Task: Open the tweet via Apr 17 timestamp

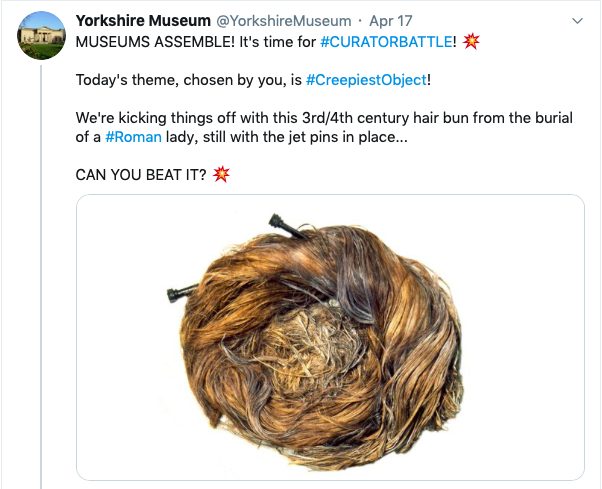Action: pyautogui.click(x=390, y=21)
